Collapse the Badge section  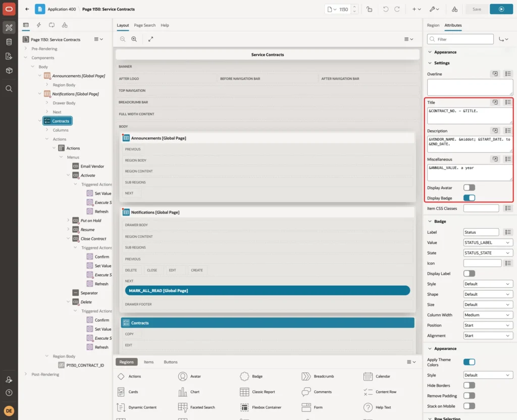[430, 221]
